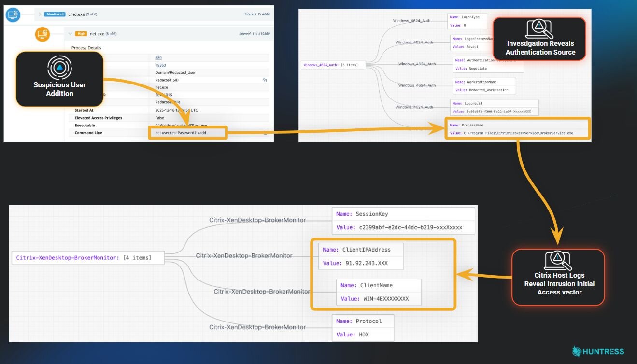Open the process ID link 19360
This screenshot has height=364, width=637.
[160, 65]
